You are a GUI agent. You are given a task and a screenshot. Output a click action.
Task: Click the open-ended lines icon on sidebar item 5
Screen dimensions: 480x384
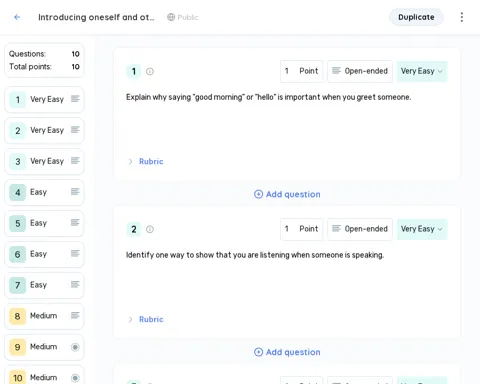75,222
